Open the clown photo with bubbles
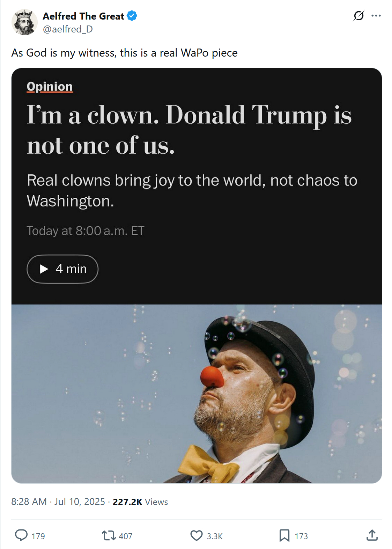Image resolution: width=392 pixels, height=549 pixels. pos(197,394)
